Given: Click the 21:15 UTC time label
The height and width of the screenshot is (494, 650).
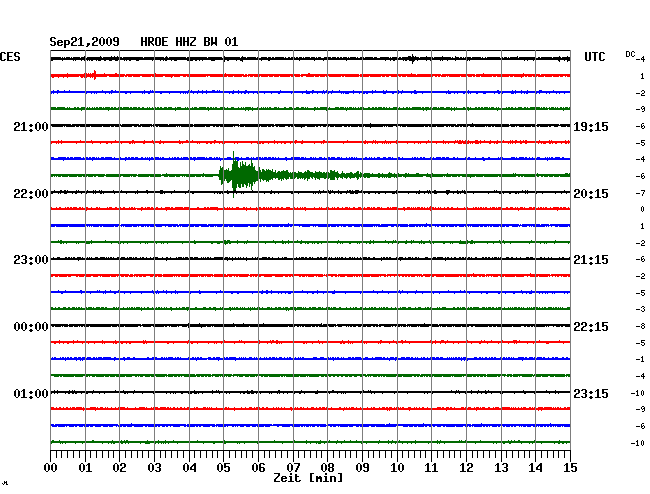Looking at the screenshot, I should click(x=591, y=259).
